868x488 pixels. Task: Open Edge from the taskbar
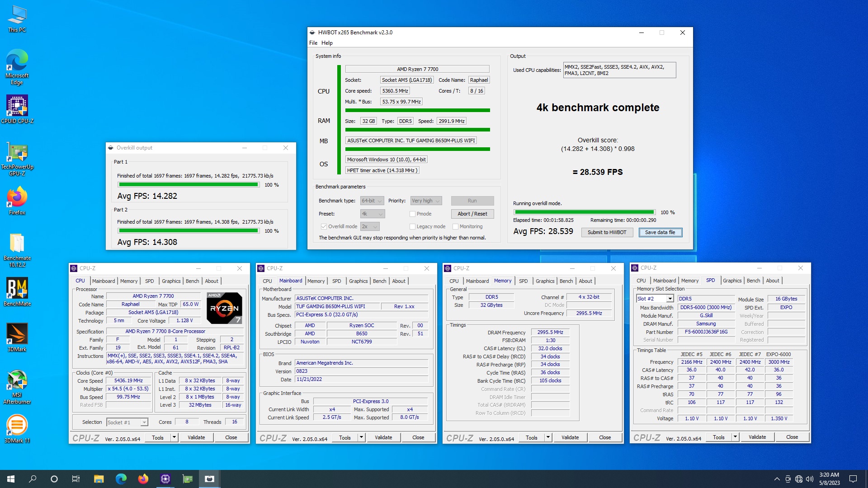point(121,479)
